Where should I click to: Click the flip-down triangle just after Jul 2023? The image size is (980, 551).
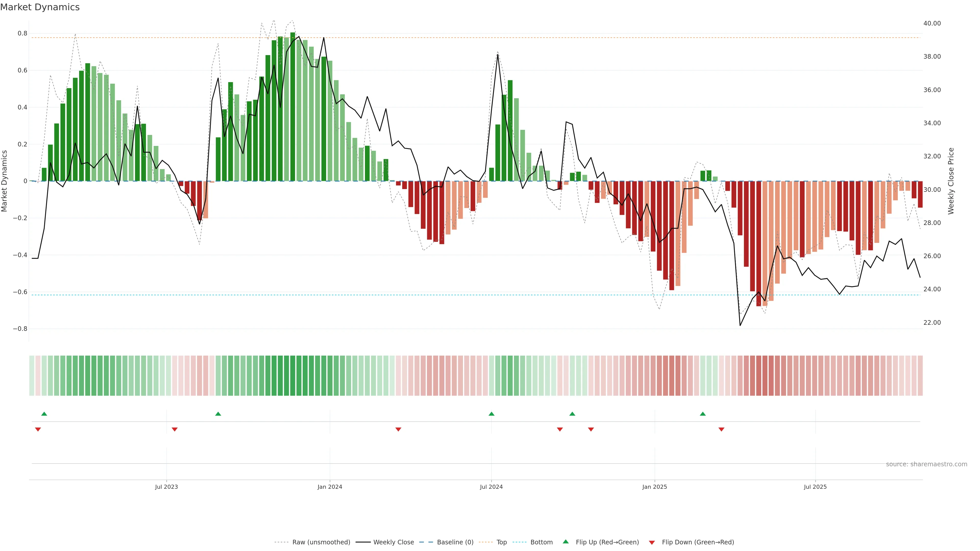pyautogui.click(x=175, y=429)
